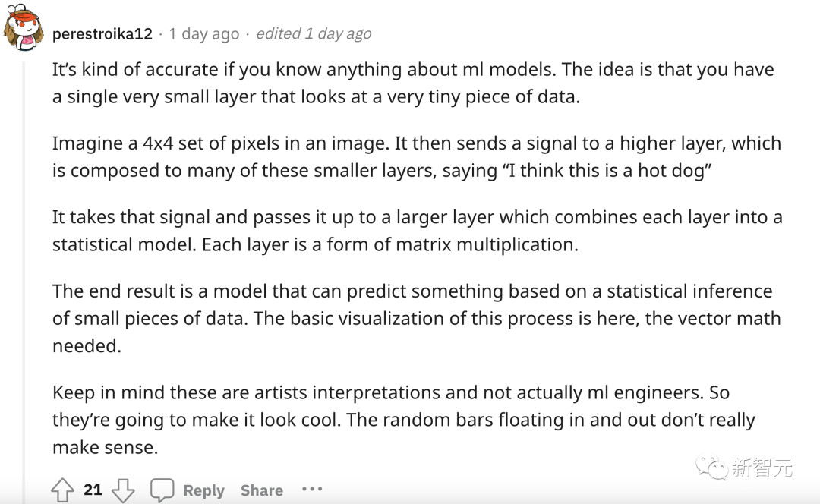Open the three-dot more options menu
Image resolution: width=820 pixels, height=504 pixels.
pos(312,489)
